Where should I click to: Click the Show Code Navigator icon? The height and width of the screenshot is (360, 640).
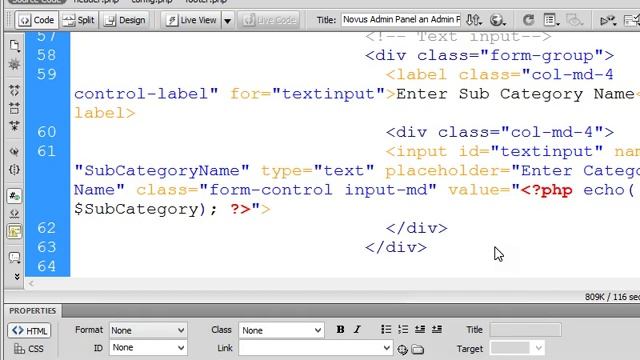pyautogui.click(x=14, y=64)
